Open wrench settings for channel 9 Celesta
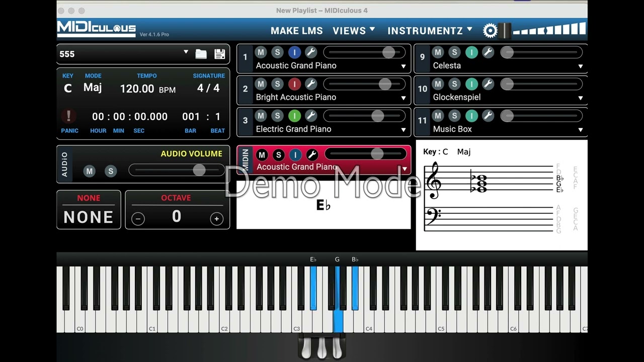Screen dimensions: 644x362 click(x=488, y=52)
